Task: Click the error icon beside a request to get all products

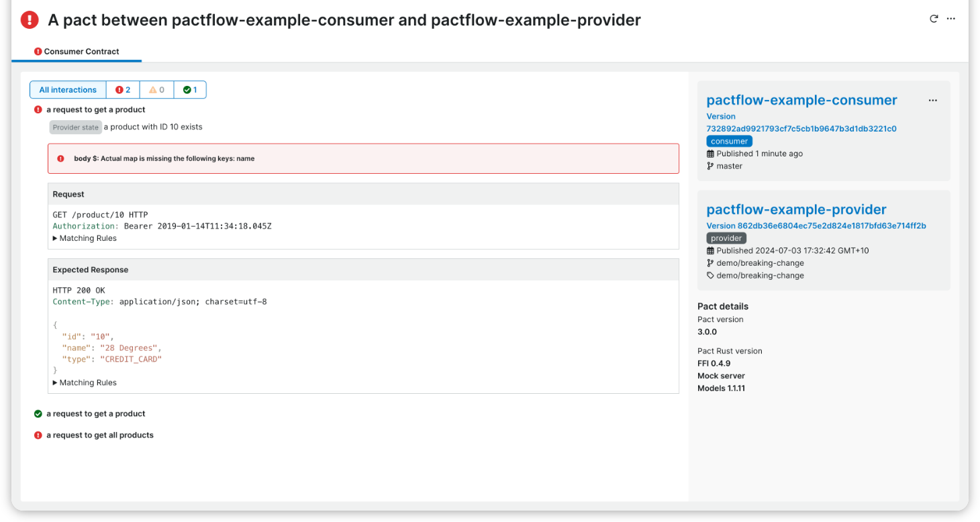Action: coord(38,435)
